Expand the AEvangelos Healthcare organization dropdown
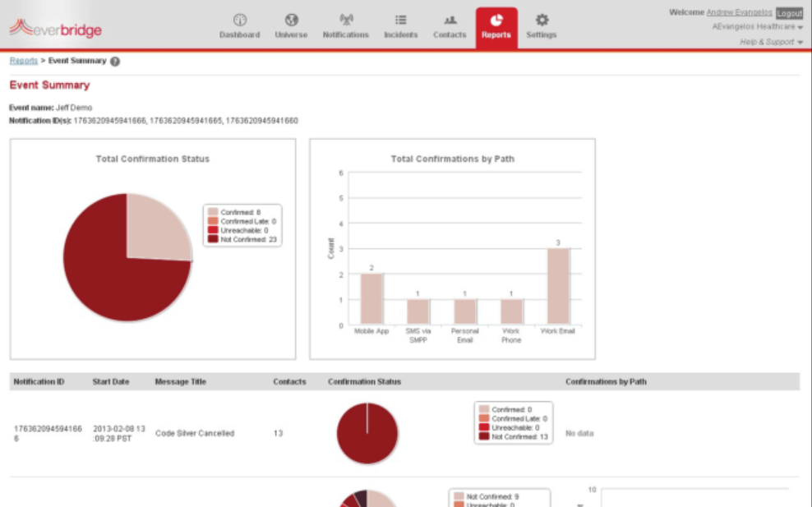 click(757, 26)
